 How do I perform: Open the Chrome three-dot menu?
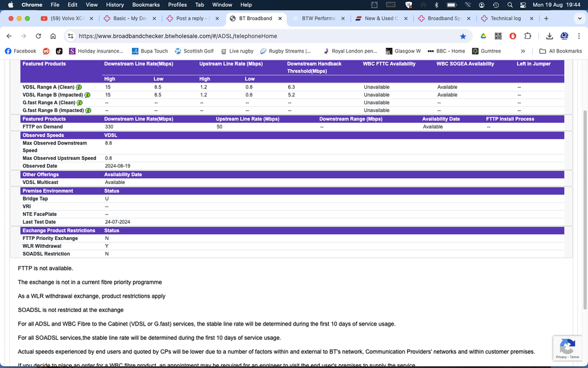[579, 36]
